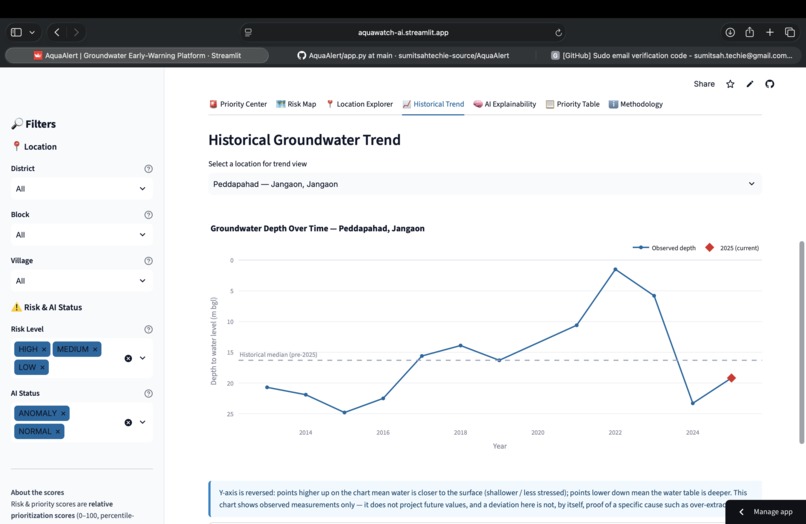Toggle the Safari sidebar icon

tap(16, 32)
